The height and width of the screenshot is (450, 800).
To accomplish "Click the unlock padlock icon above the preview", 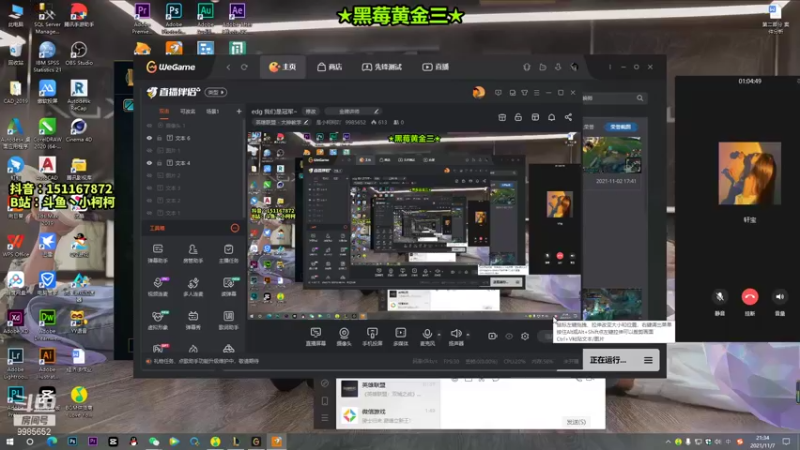I will [x=518, y=117].
